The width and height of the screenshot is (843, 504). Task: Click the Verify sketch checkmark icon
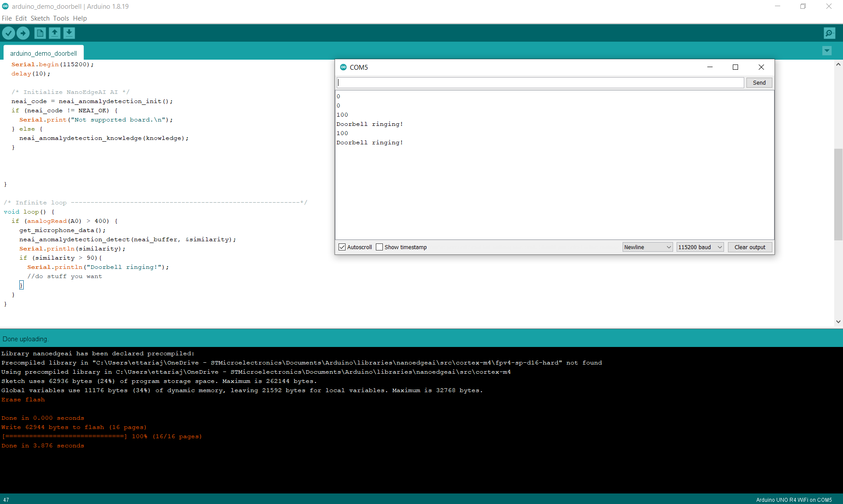8,33
